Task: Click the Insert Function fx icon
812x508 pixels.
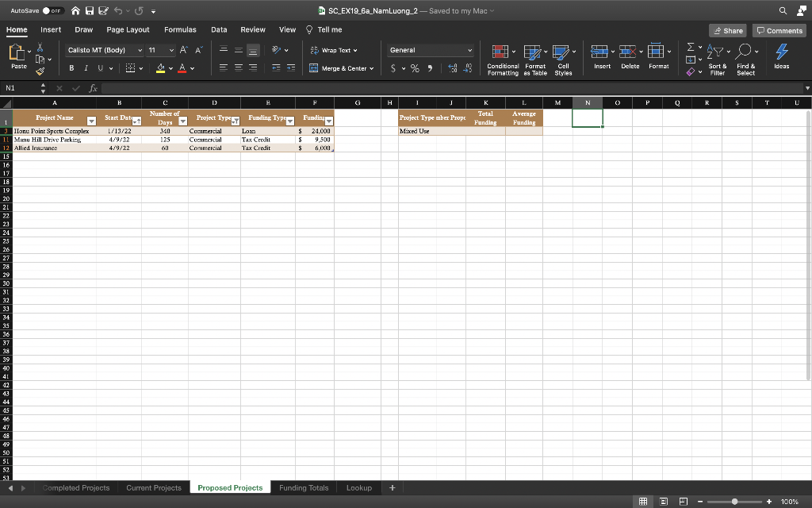Action: tap(94, 88)
